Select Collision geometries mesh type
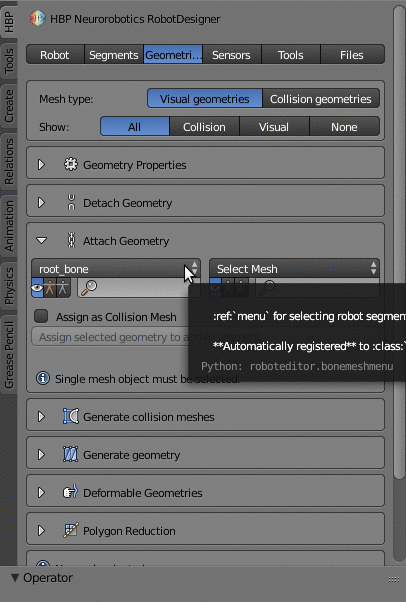The image size is (406, 602). pos(321,99)
